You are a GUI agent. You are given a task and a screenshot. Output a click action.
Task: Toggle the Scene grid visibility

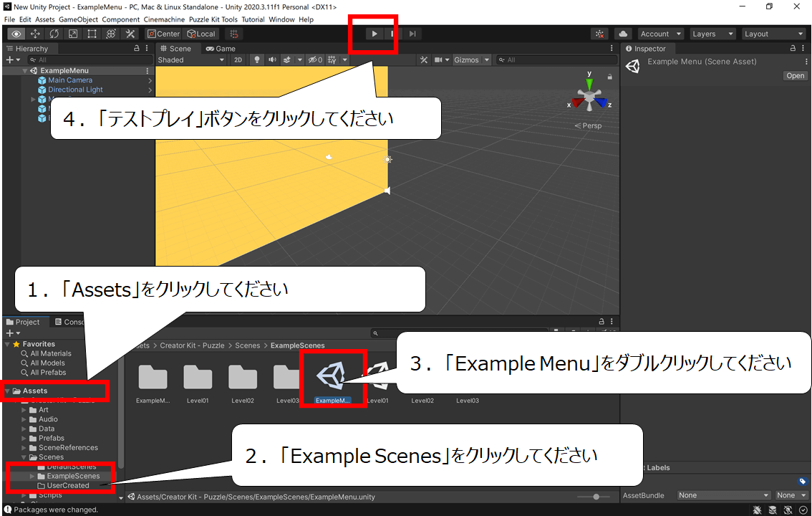click(332, 59)
